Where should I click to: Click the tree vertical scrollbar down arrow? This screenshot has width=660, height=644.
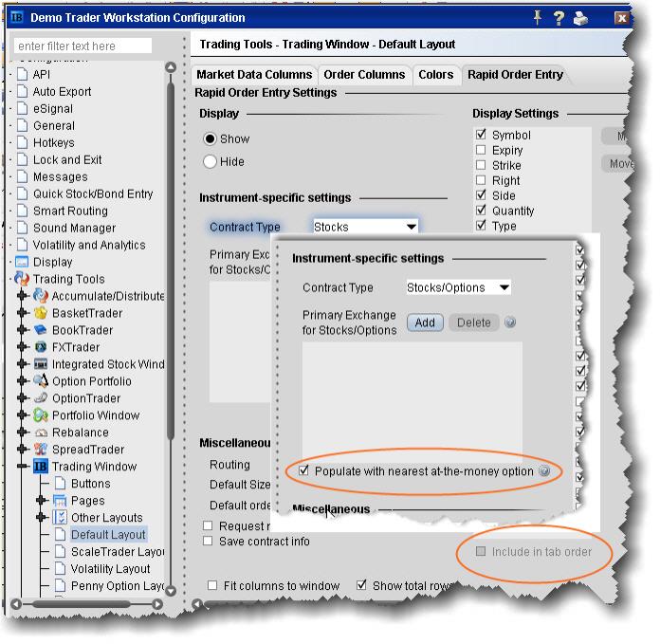[171, 590]
